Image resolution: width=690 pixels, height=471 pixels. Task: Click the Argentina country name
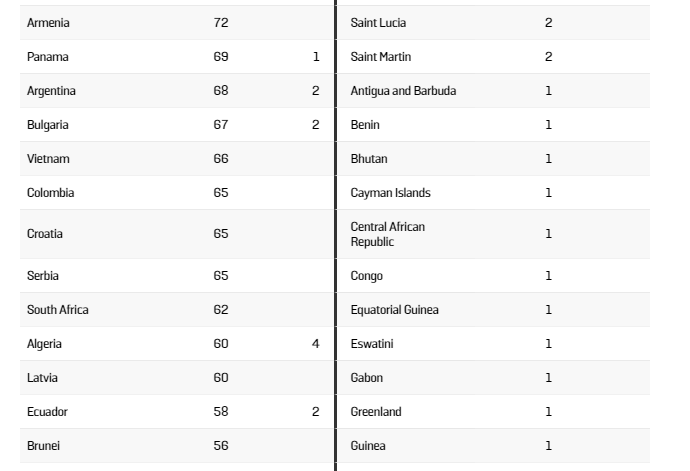[51, 91]
